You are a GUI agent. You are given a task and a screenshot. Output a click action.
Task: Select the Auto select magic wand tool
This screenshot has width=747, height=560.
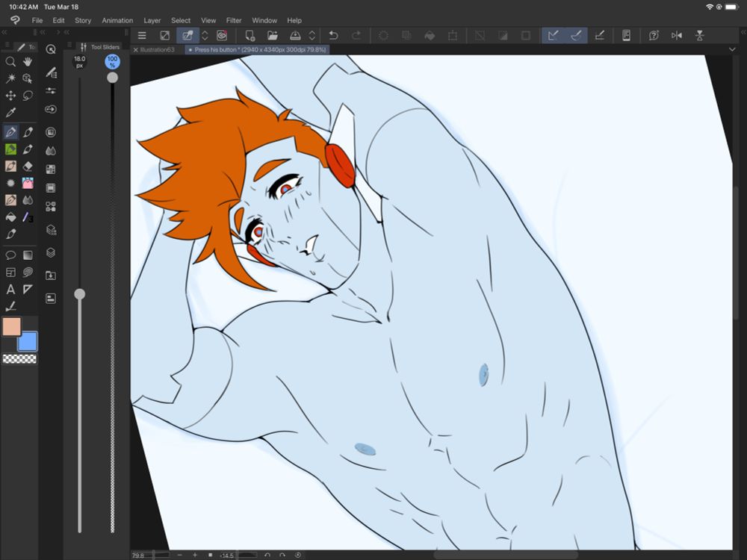10,78
